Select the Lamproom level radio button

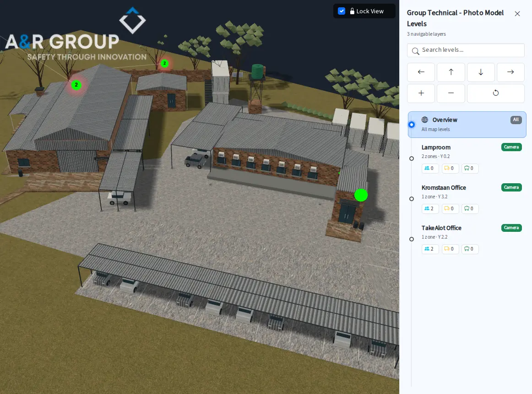click(x=412, y=158)
